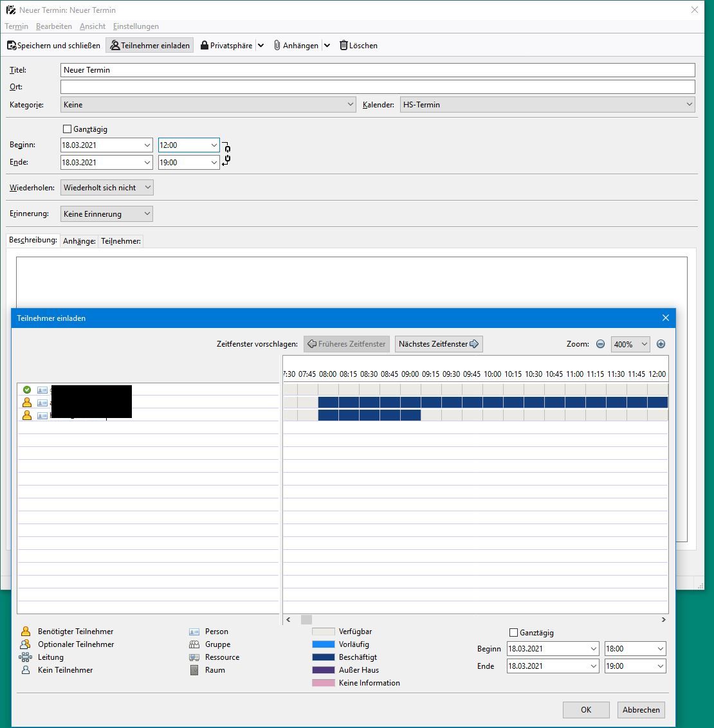Click the green accepted status icon of first attendee

[27, 390]
